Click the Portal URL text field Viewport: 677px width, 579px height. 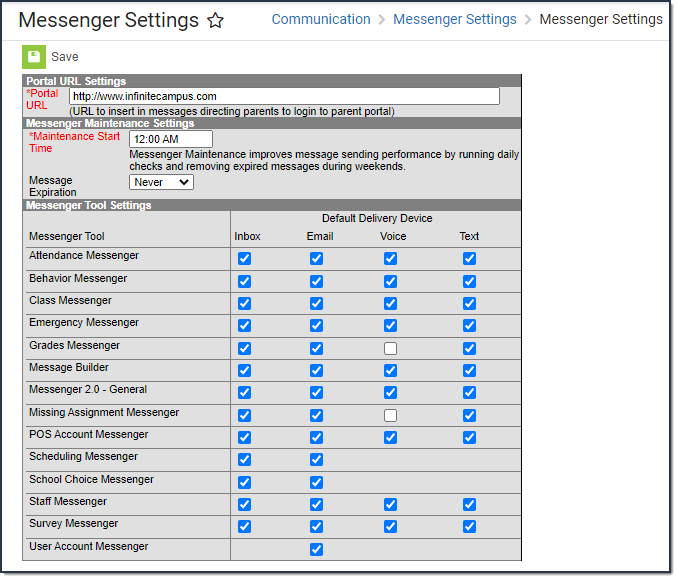point(284,96)
